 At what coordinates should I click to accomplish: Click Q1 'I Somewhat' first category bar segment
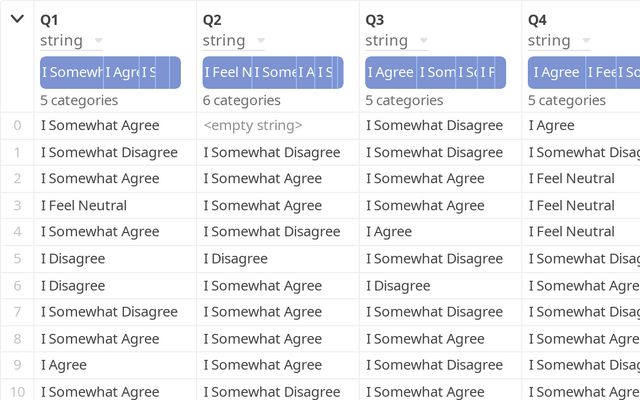pos(72,73)
